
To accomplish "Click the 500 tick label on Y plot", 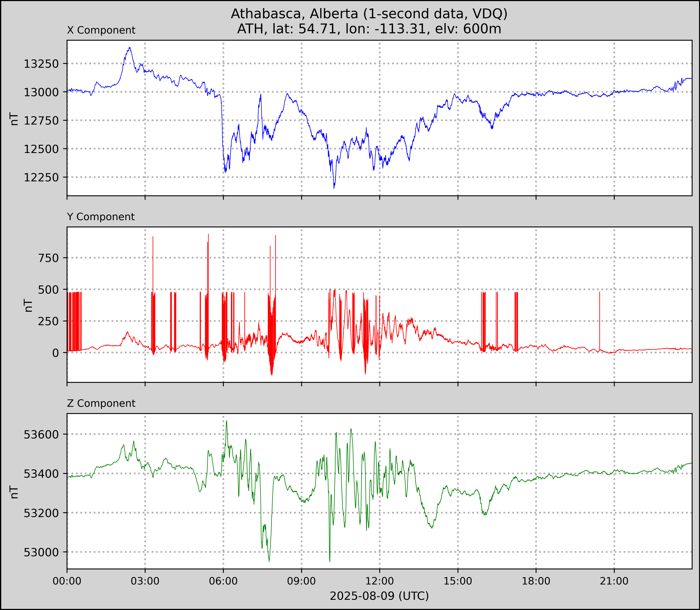I will pos(49,290).
